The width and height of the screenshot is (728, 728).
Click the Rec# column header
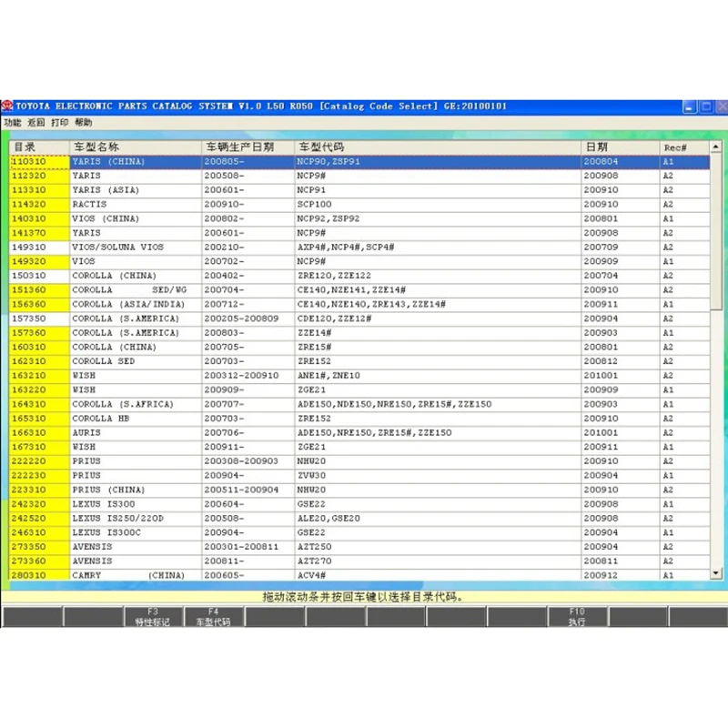pyautogui.click(x=684, y=147)
